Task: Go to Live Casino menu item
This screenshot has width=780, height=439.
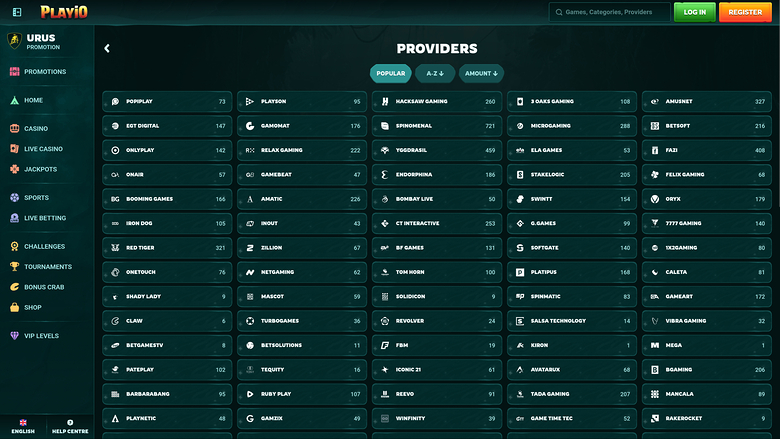Action: click(x=44, y=149)
